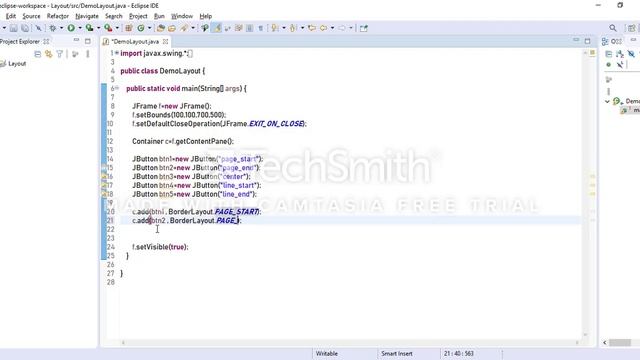This screenshot has height=360, width=640.
Task: Toggle Hide Non-Public Members green dot
Action: (x=609, y=65)
